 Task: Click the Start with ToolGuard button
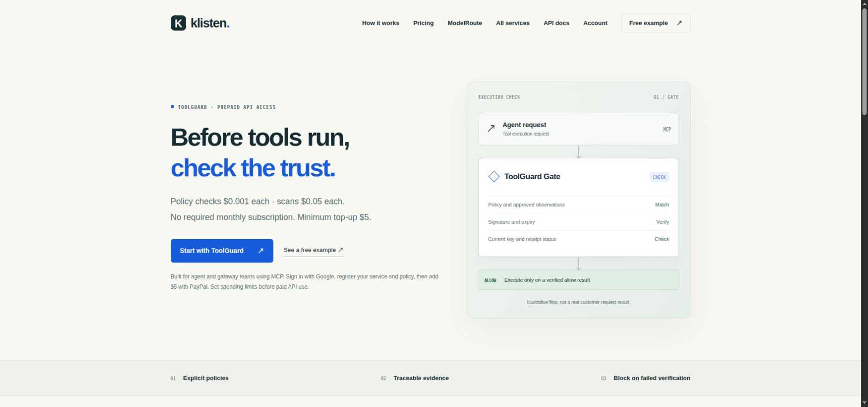coord(222,251)
